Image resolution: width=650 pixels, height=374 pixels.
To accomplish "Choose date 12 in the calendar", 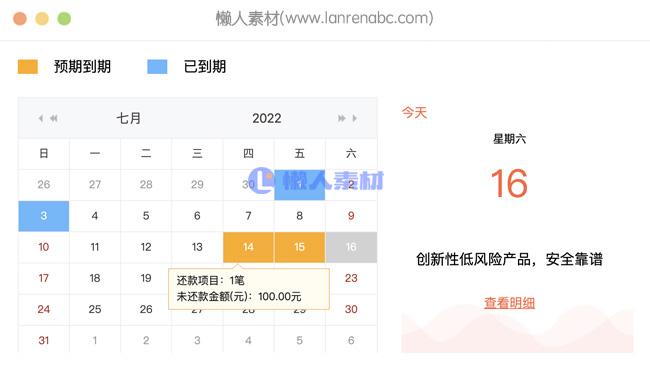I will [146, 247].
